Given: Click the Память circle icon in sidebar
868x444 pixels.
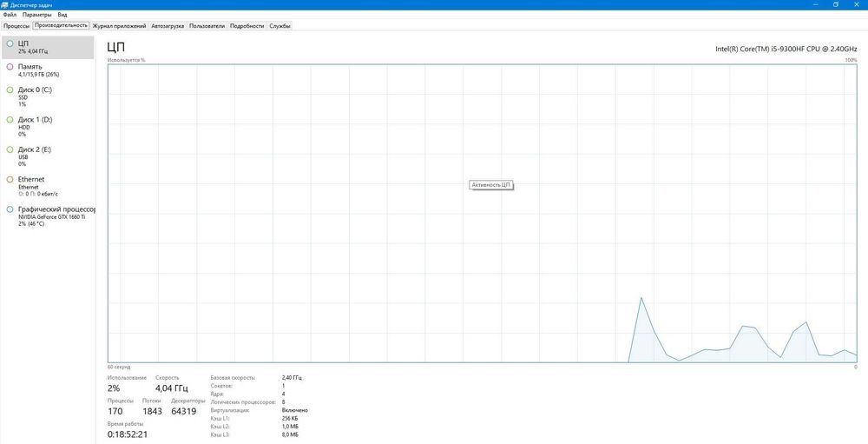Looking at the screenshot, I should pyautogui.click(x=10, y=67).
